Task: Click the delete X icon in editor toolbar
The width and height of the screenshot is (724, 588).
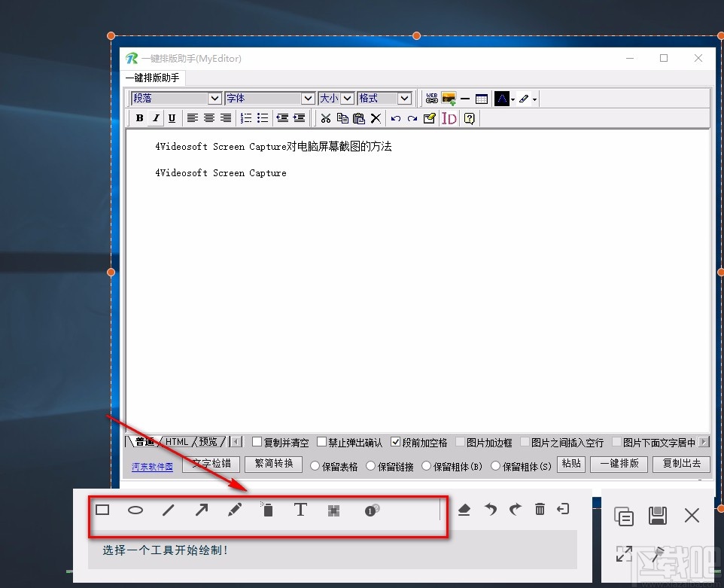Action: (376, 118)
